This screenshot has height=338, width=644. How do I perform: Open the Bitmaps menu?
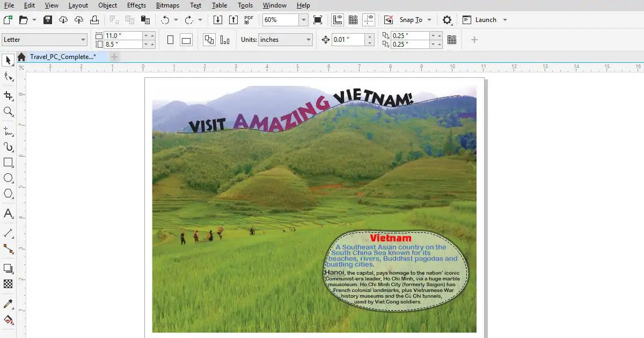pyautogui.click(x=167, y=5)
